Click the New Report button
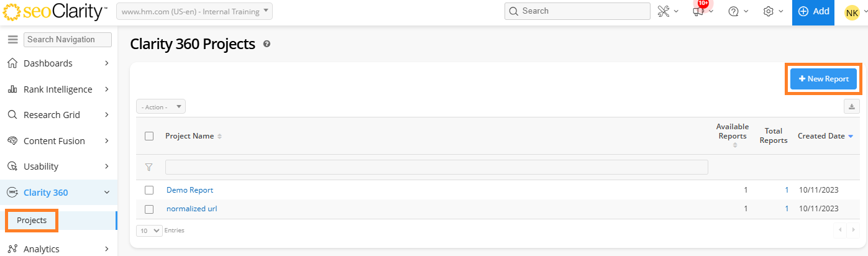This screenshot has height=256, width=868. [x=823, y=79]
